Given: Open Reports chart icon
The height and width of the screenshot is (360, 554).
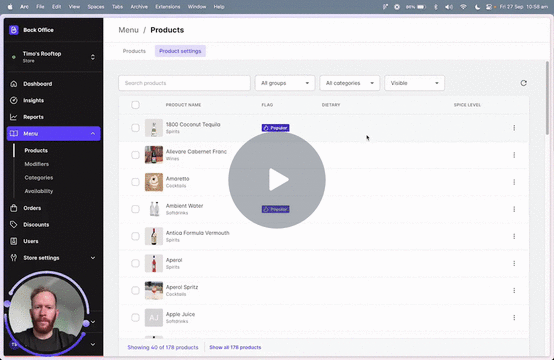Looking at the screenshot, I should click(x=14, y=117).
